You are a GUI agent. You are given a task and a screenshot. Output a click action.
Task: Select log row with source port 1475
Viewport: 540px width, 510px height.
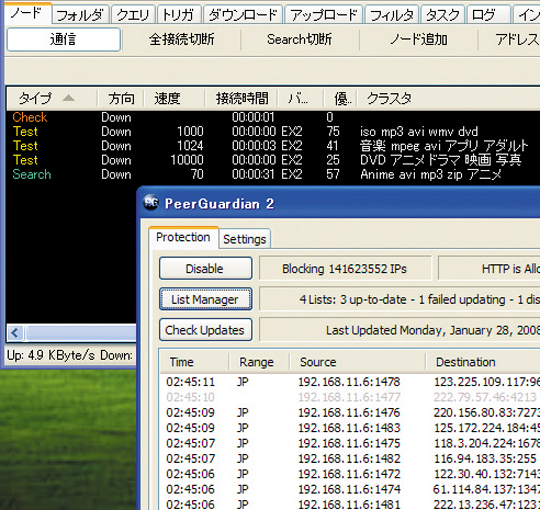pos(350,443)
